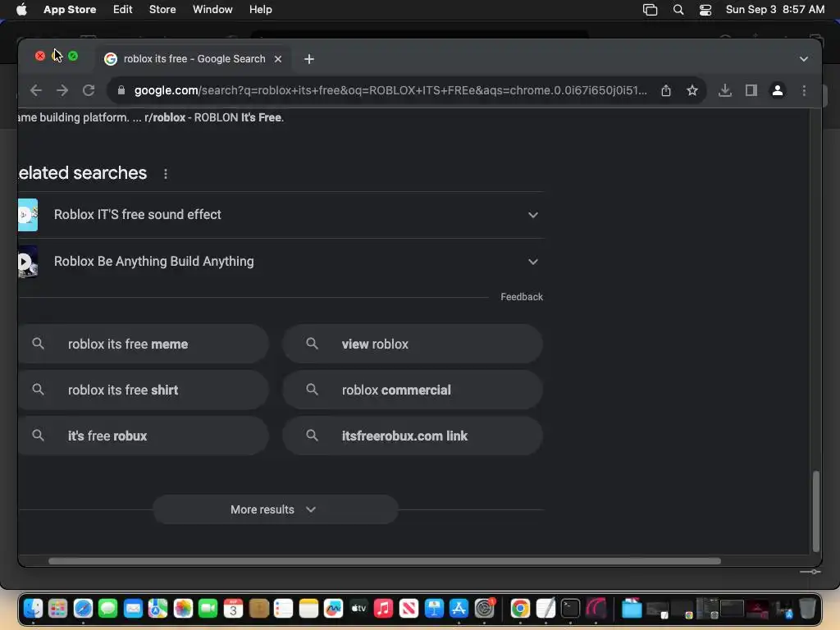Screen dimensions: 840x630
Task: Open News from the Dock
Action: pos(409,608)
